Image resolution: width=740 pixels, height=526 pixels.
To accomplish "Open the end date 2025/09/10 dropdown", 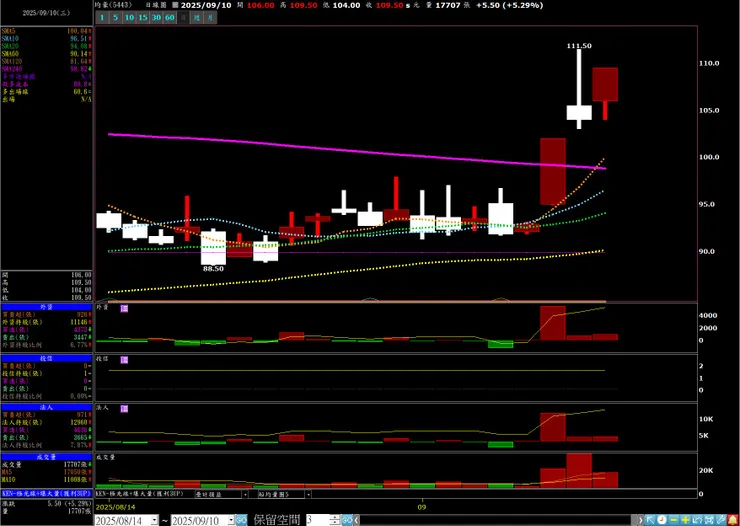I will (230, 520).
